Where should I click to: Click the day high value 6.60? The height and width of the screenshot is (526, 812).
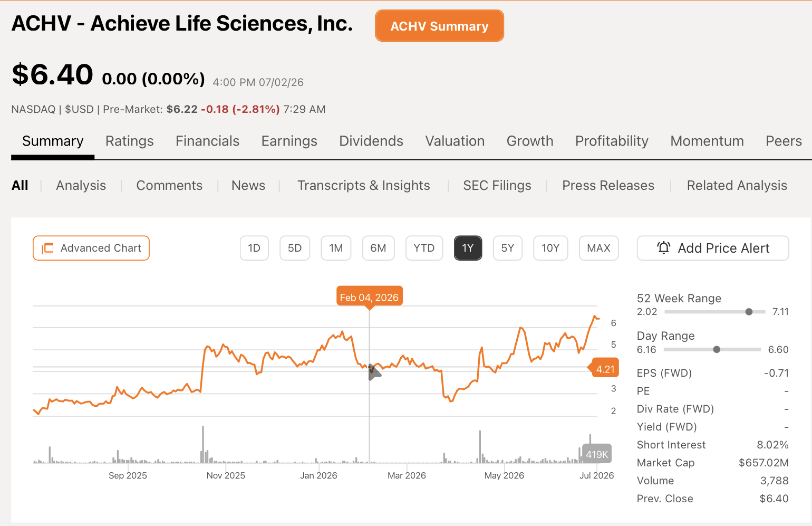tap(778, 350)
